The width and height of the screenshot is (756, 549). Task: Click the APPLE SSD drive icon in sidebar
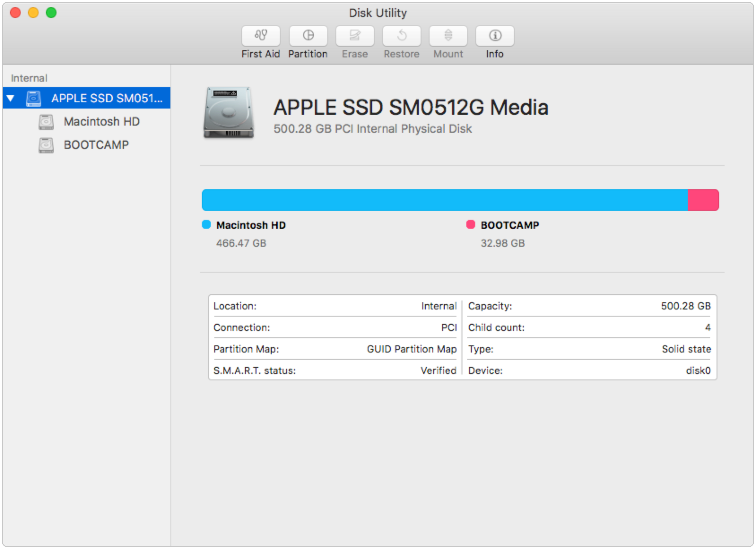tap(34, 98)
